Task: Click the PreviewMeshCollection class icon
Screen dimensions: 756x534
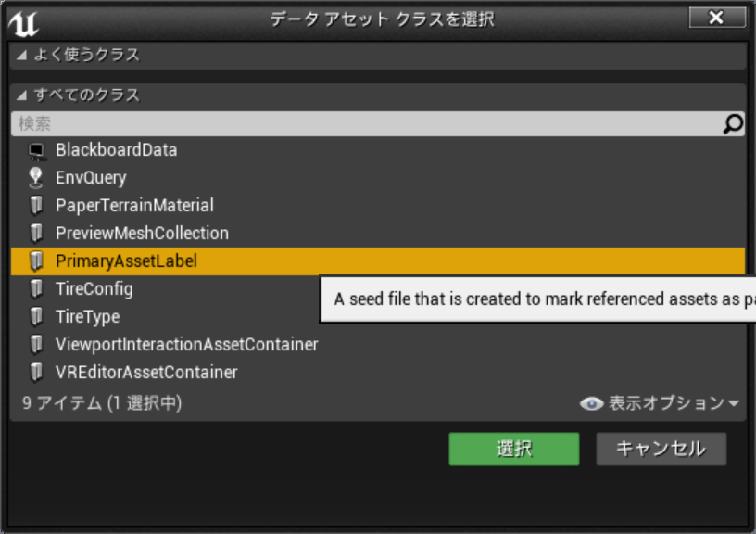Action: coord(36,234)
